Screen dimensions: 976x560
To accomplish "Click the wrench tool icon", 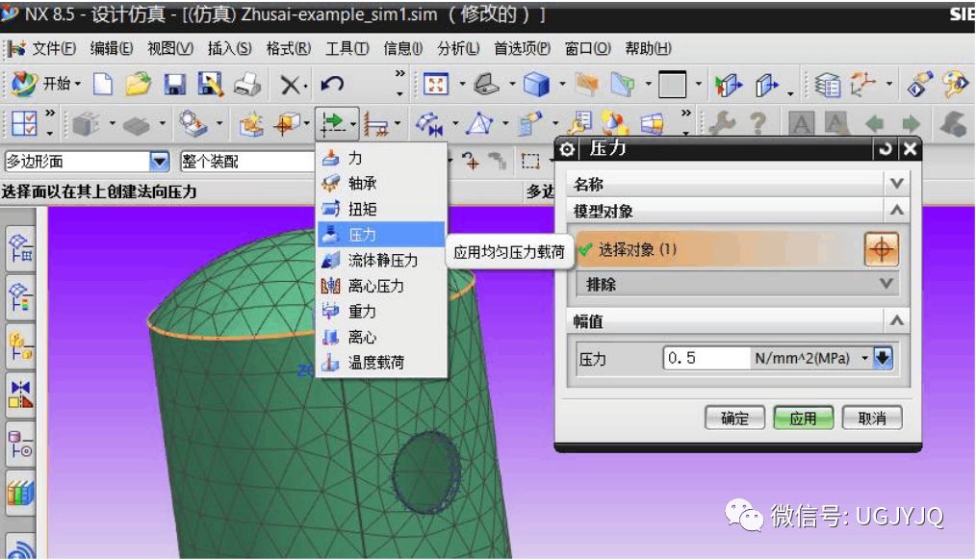I will (722, 123).
